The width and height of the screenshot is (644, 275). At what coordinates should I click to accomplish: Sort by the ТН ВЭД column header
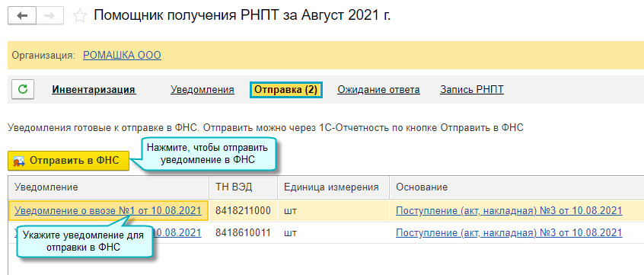pos(244,187)
